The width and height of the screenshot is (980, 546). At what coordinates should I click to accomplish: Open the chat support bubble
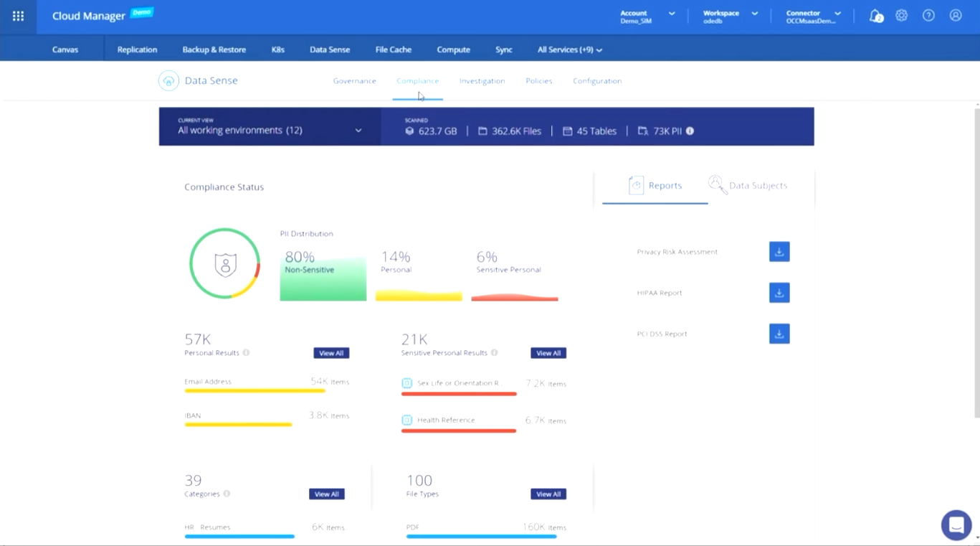click(x=956, y=525)
